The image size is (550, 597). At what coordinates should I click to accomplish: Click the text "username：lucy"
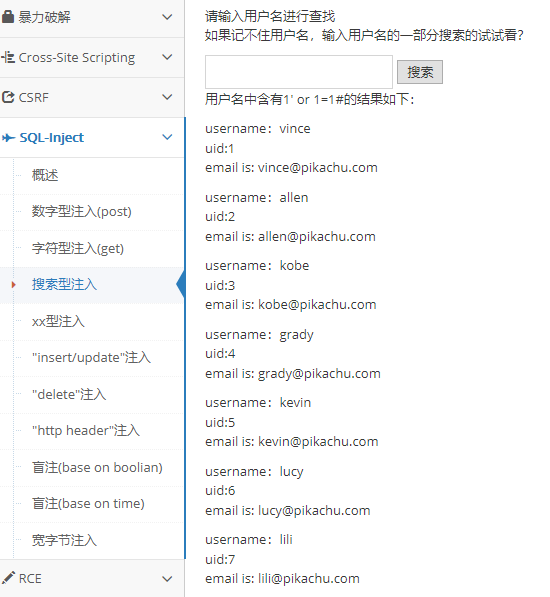[254, 472]
